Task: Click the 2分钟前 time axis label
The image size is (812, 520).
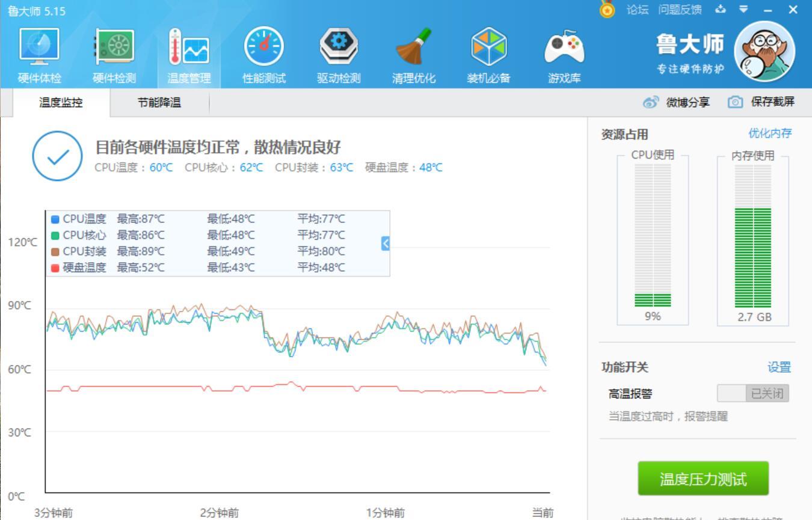Action: pos(220,513)
